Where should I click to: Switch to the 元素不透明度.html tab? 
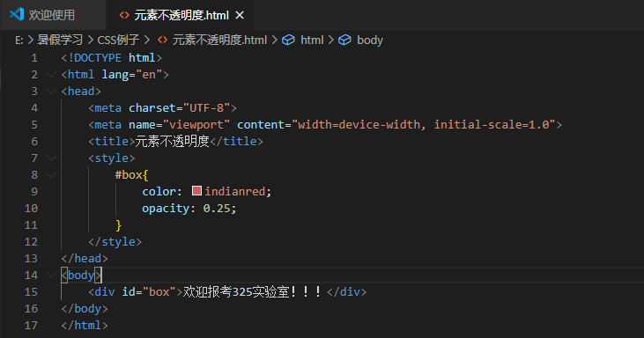[181, 15]
